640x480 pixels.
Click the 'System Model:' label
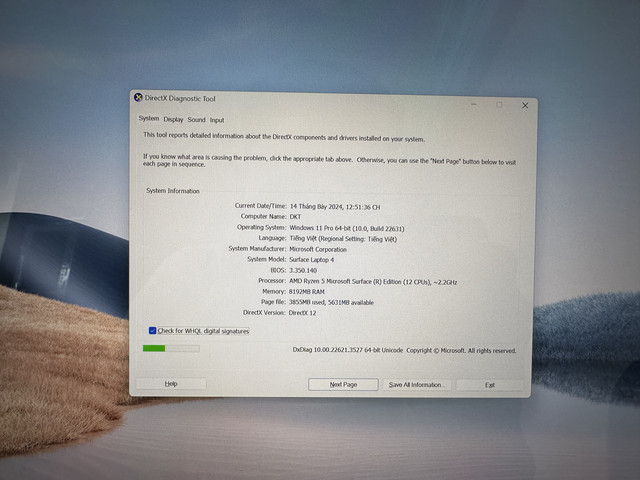click(x=267, y=259)
